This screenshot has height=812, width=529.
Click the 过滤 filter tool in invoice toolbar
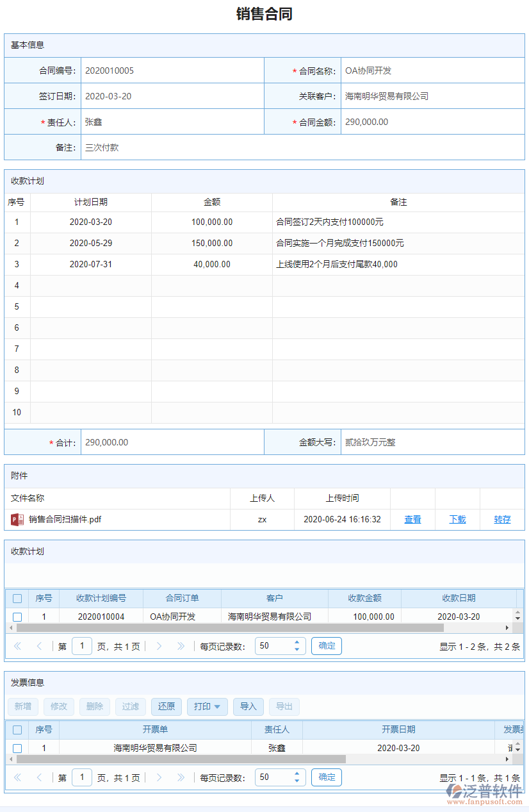click(131, 706)
